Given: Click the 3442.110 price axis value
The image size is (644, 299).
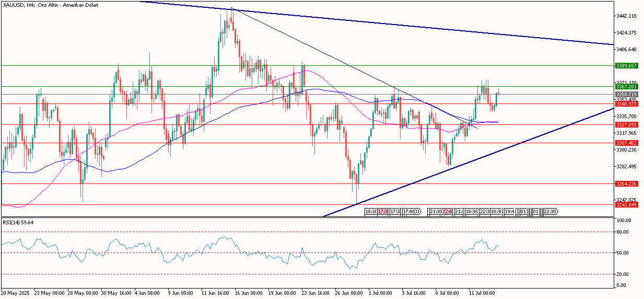Looking at the screenshot, I should tap(627, 16).
